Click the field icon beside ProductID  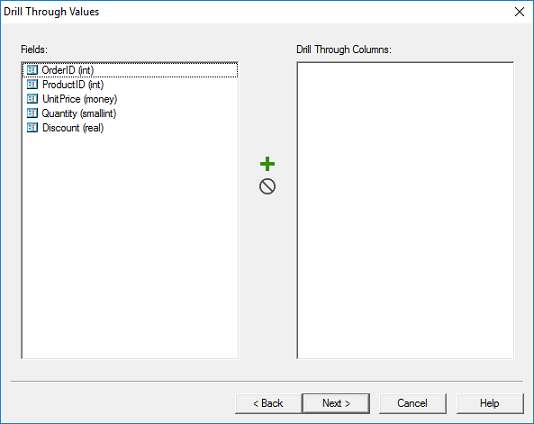tap(32, 84)
